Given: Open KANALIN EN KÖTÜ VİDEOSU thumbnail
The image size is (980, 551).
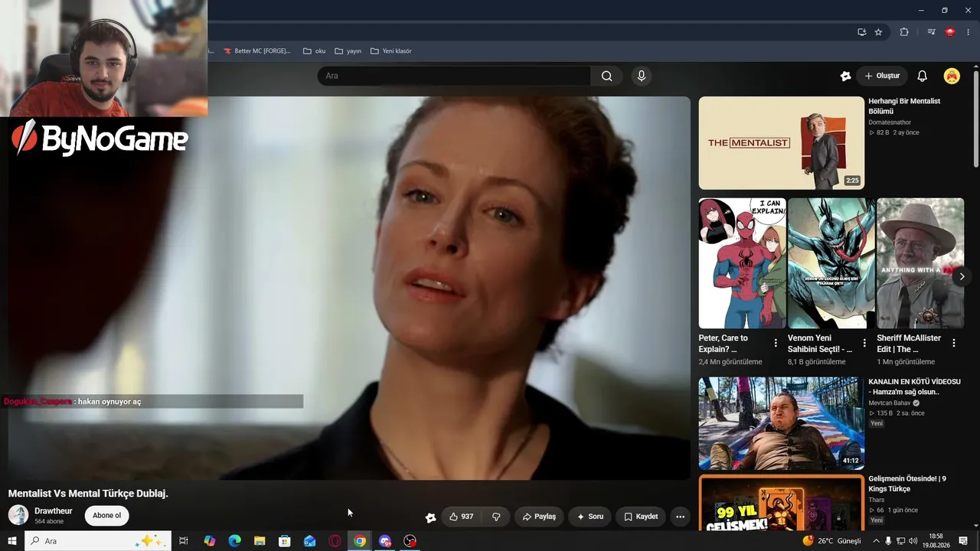Looking at the screenshot, I should [x=782, y=423].
